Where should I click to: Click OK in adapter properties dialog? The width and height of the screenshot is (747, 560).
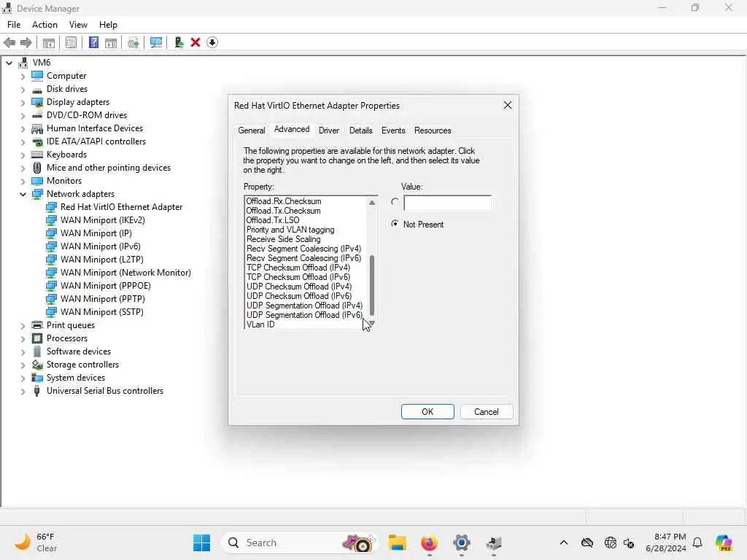pos(427,411)
